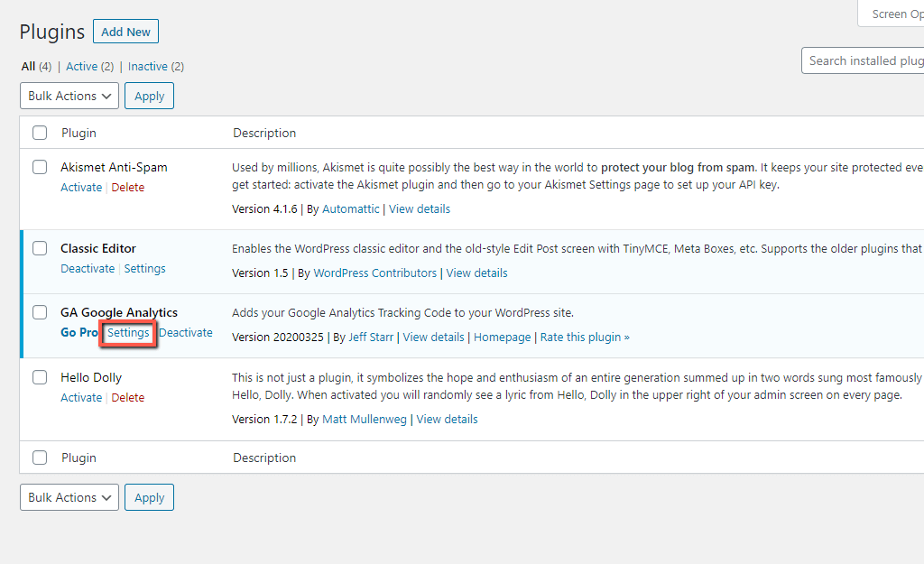Deactivate the GA Google Analytics plugin

pos(186,332)
